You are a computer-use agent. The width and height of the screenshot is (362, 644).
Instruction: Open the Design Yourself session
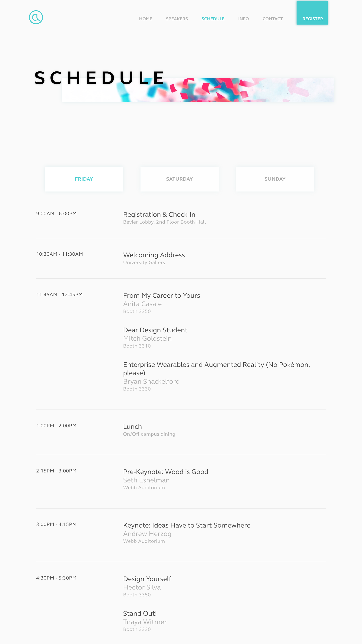pos(147,579)
